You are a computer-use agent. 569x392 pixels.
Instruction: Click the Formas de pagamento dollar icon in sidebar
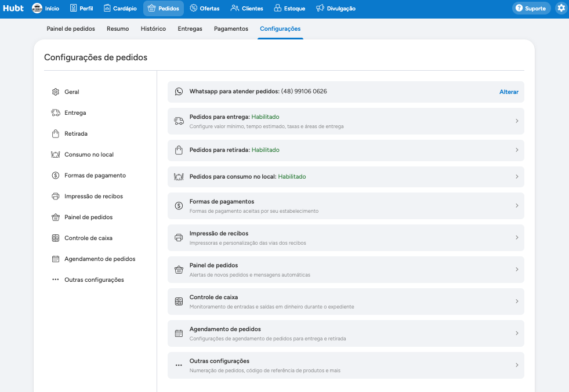(56, 175)
